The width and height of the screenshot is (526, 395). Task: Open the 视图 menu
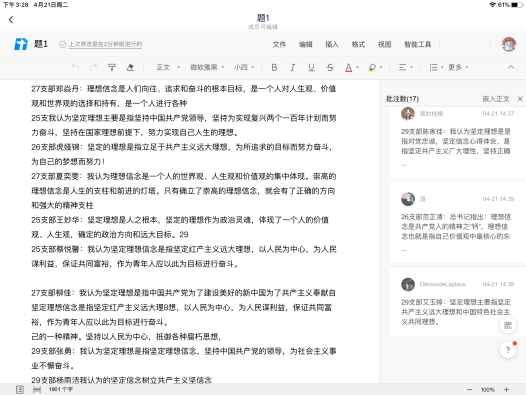coord(384,44)
